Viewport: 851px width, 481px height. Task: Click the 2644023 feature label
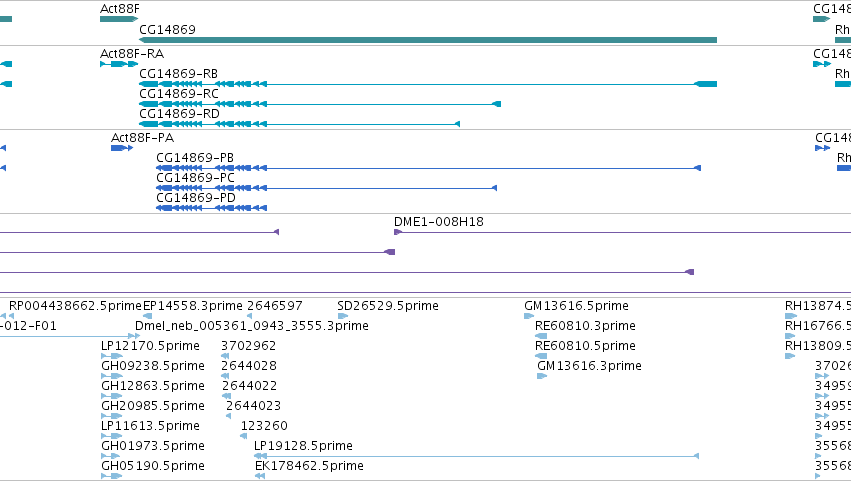point(253,407)
